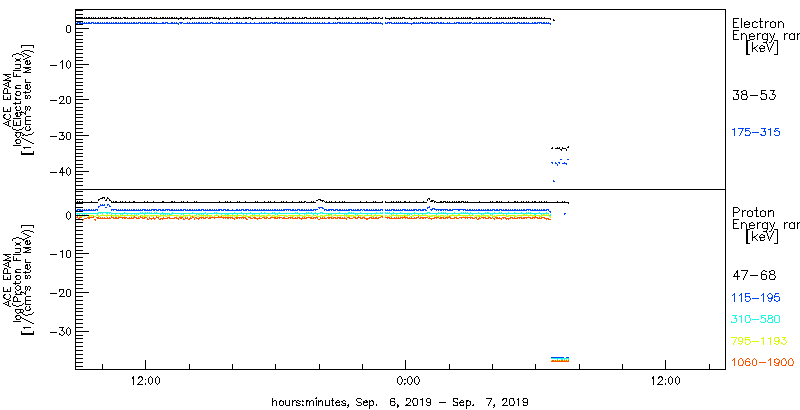Click the ACE EPAM Electron Flux axis title

tap(20, 99)
